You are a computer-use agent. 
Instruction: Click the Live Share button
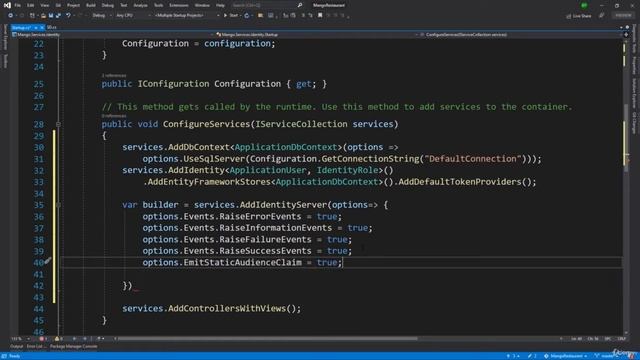579,16
